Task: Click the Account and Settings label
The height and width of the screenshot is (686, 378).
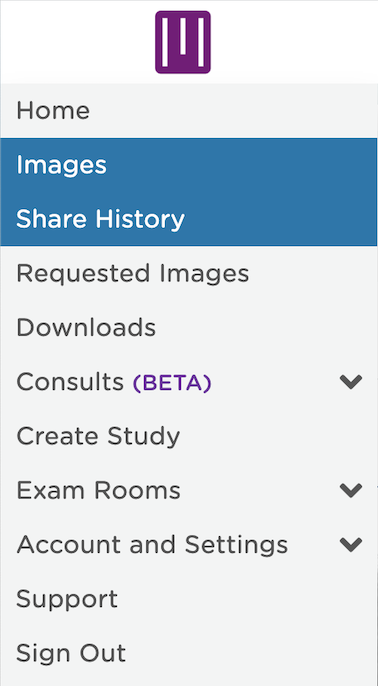Action: (x=152, y=545)
